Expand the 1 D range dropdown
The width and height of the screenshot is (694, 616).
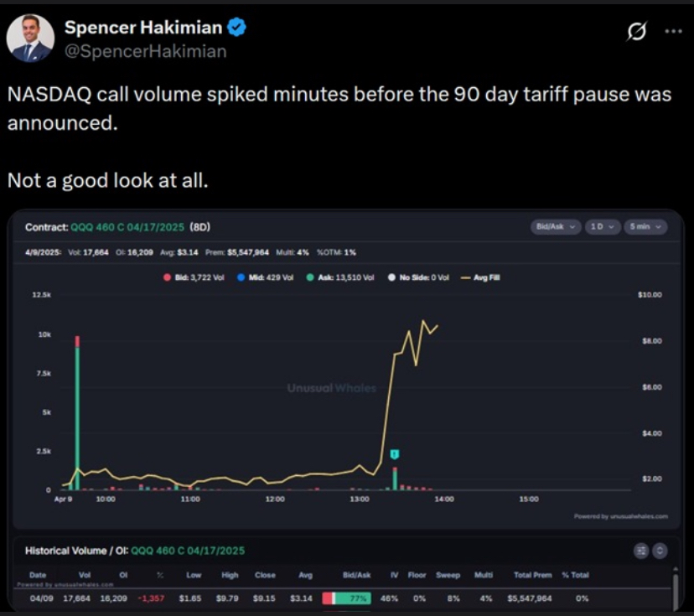pyautogui.click(x=603, y=226)
